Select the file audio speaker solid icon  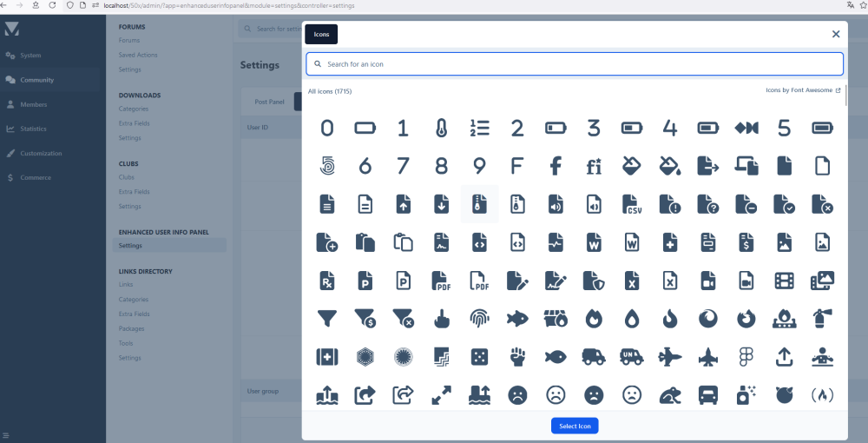tap(556, 204)
